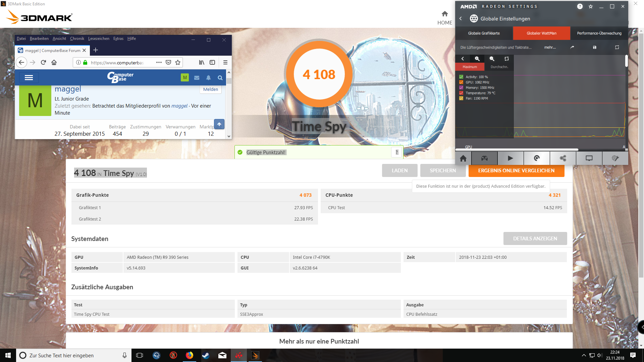Open the notifications bell in ComputerBase

(208, 78)
